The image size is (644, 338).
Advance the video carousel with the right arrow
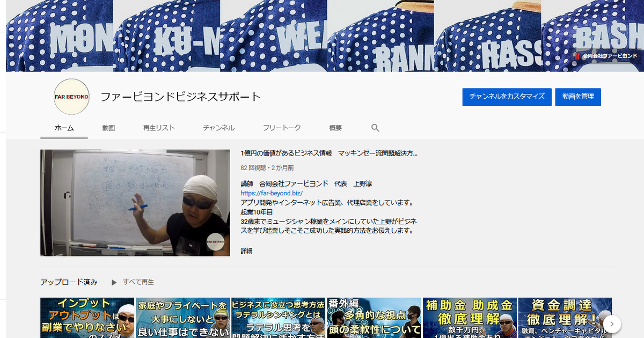(x=612, y=324)
